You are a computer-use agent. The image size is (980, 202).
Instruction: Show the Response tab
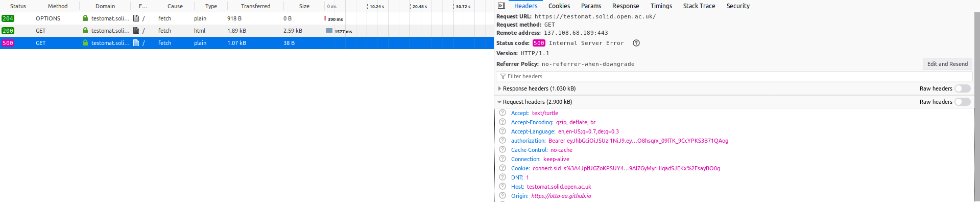click(x=626, y=6)
